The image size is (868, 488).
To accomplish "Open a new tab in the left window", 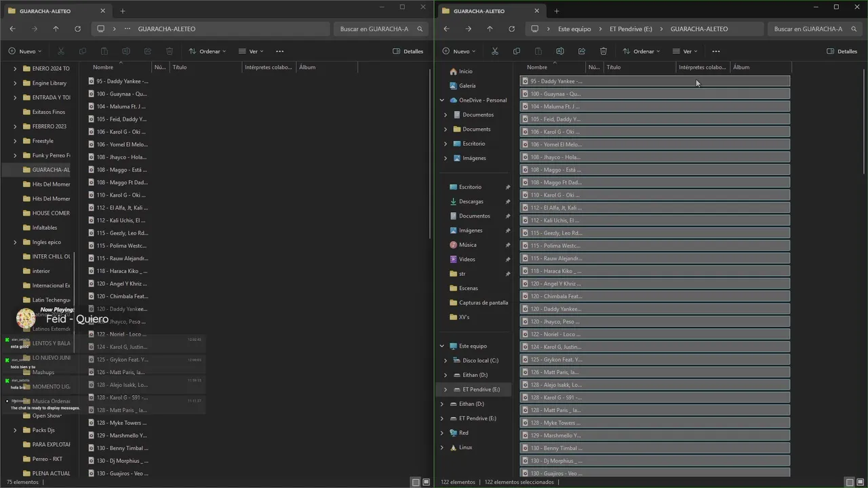I will [x=122, y=11].
